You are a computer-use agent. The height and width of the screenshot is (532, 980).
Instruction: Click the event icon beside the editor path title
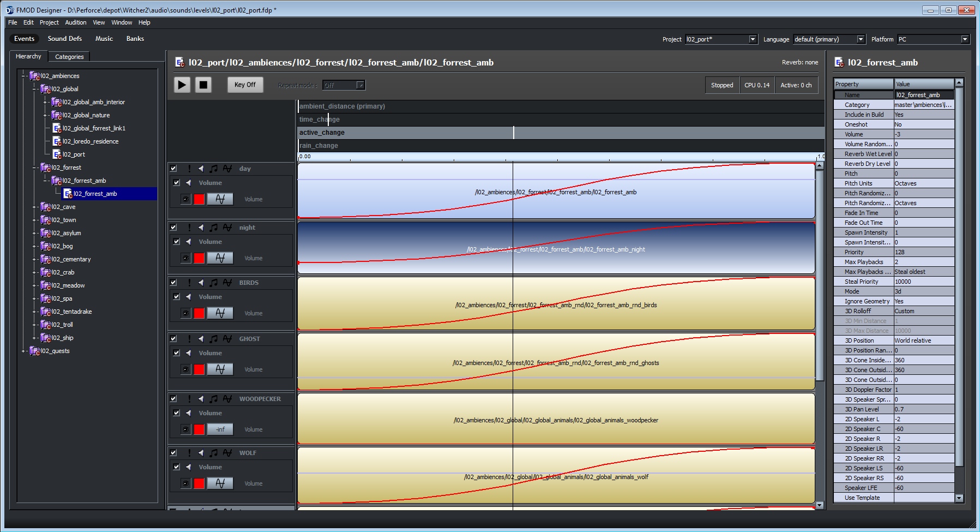coord(179,62)
